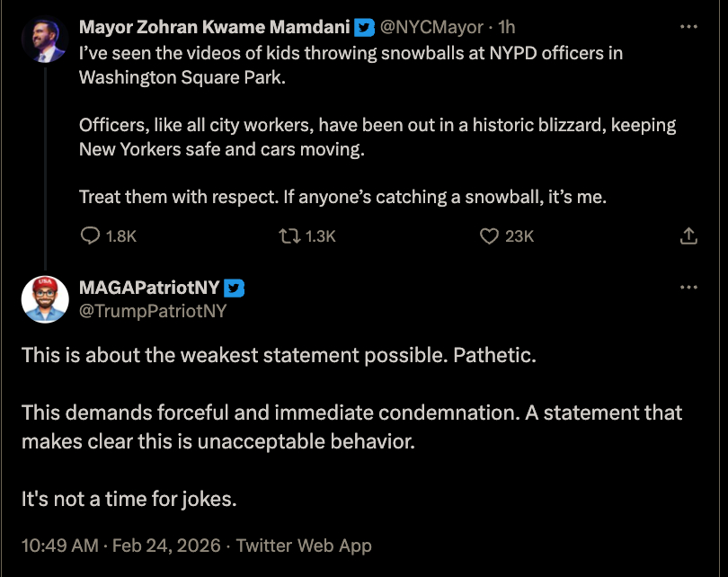This screenshot has width=728, height=577.
Task: Click the @TrumpPatriotNY handle
Action: coord(153,311)
